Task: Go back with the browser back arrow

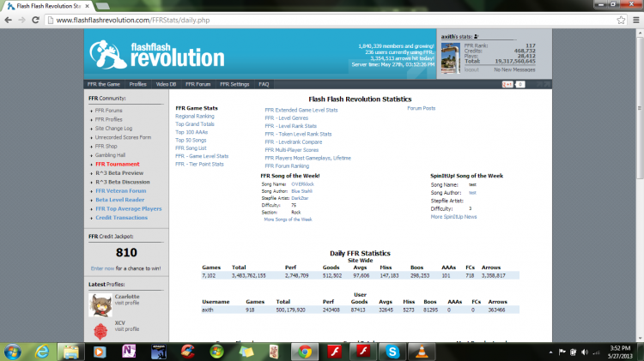Action: [x=9, y=18]
